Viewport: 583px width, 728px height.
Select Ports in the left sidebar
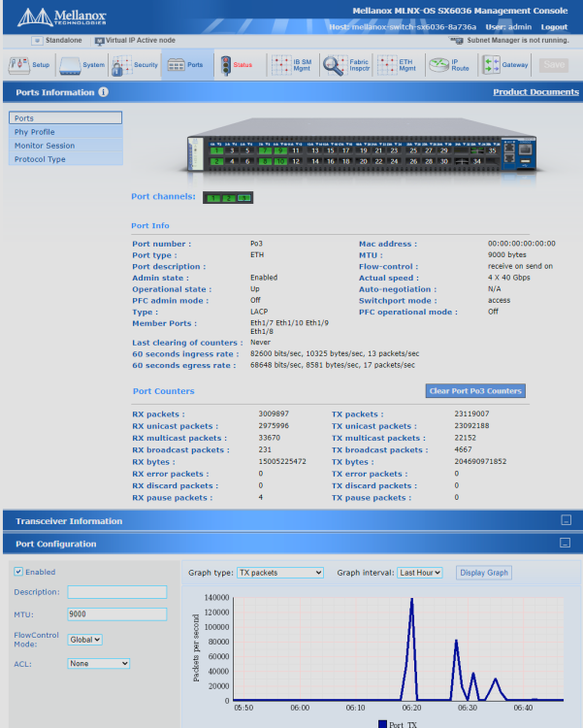[65, 117]
